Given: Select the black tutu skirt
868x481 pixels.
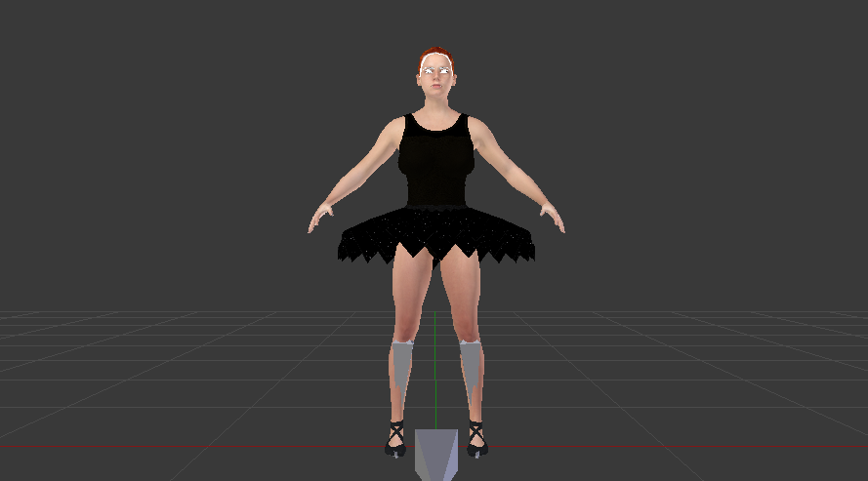Looking at the screenshot, I should (436, 234).
